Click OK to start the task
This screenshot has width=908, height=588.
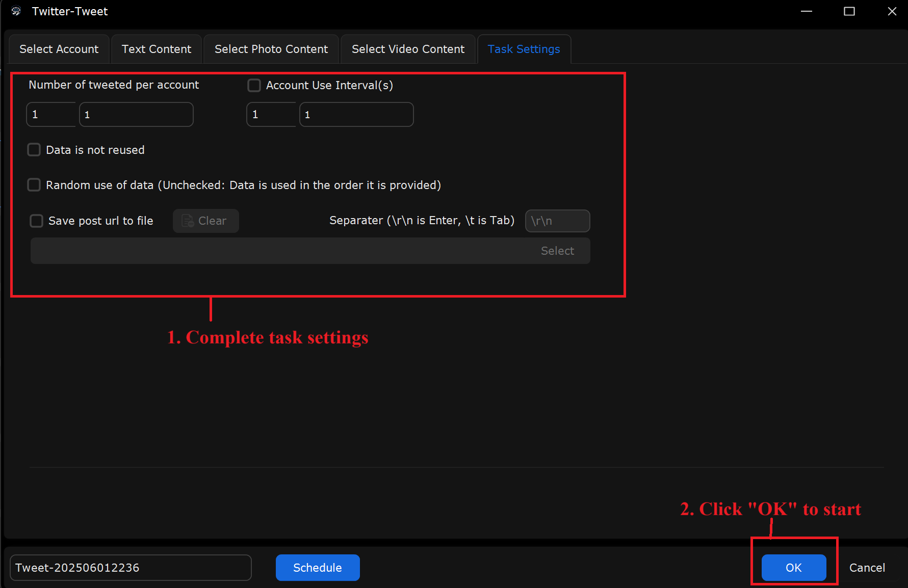pos(794,568)
